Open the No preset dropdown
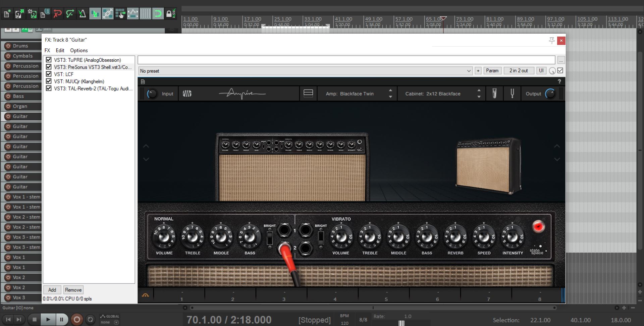The image size is (644, 326). pyautogui.click(x=306, y=71)
